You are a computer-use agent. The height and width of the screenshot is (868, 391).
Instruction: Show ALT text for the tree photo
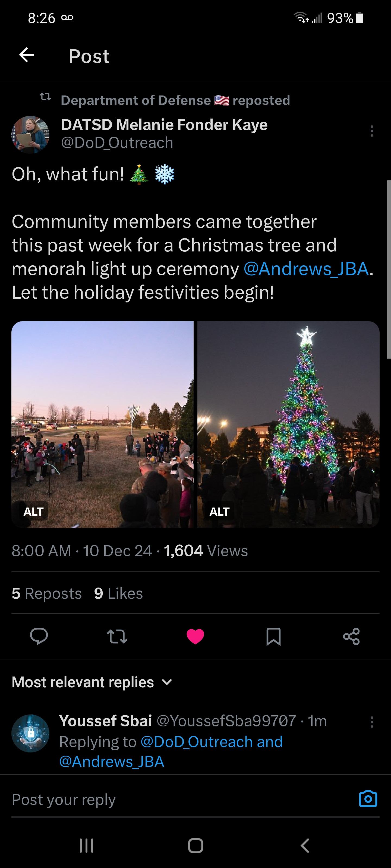tap(219, 512)
